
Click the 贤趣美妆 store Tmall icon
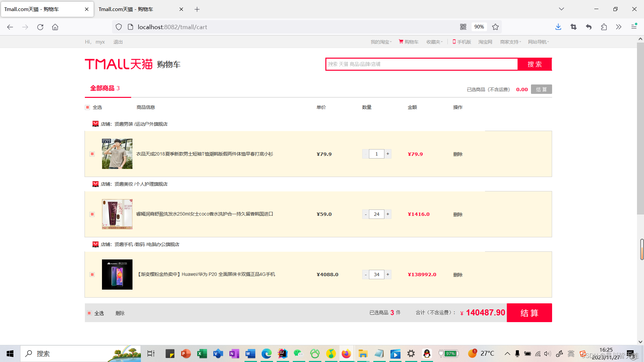point(96,184)
